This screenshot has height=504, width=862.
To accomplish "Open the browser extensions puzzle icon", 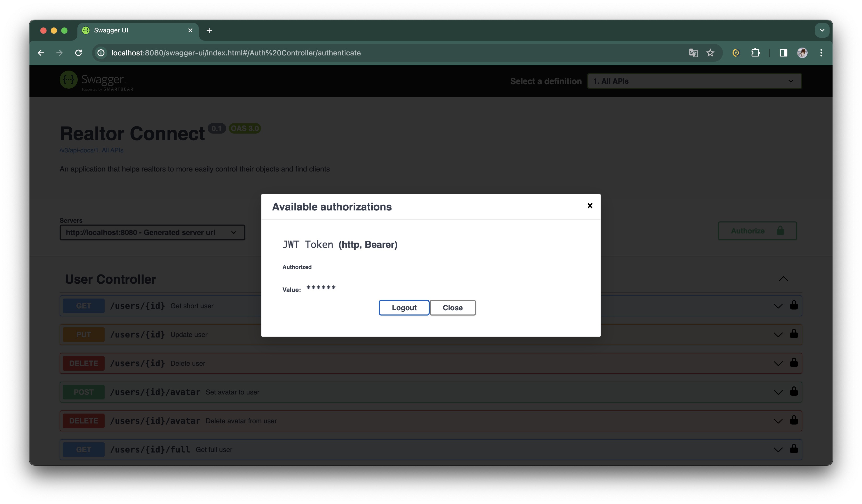I will coord(756,53).
